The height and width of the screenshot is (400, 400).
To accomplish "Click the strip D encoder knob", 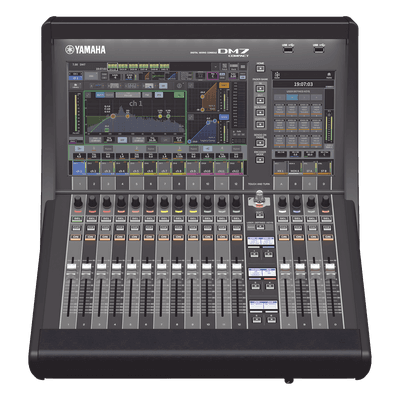I will click(326, 202).
